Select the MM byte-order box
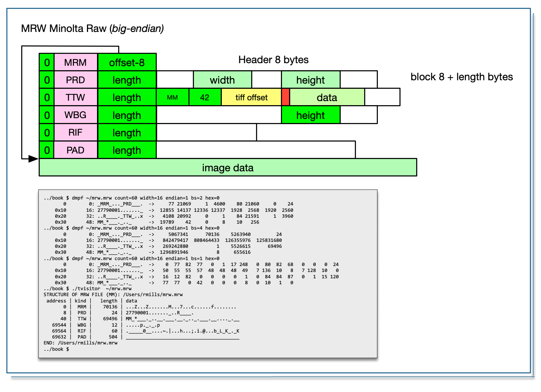Viewport: 541px width, 392px height. [172, 97]
